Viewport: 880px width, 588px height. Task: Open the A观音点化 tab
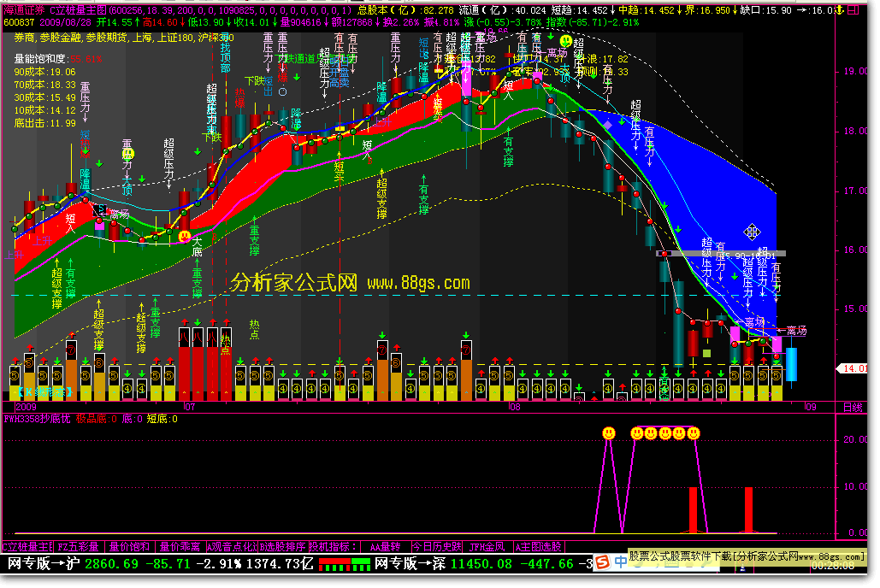coord(232,546)
